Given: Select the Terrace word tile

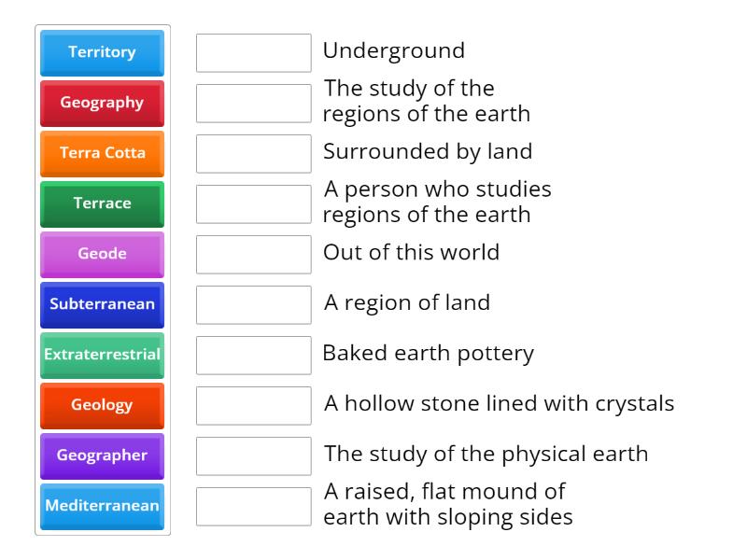Looking at the screenshot, I should (x=101, y=203).
